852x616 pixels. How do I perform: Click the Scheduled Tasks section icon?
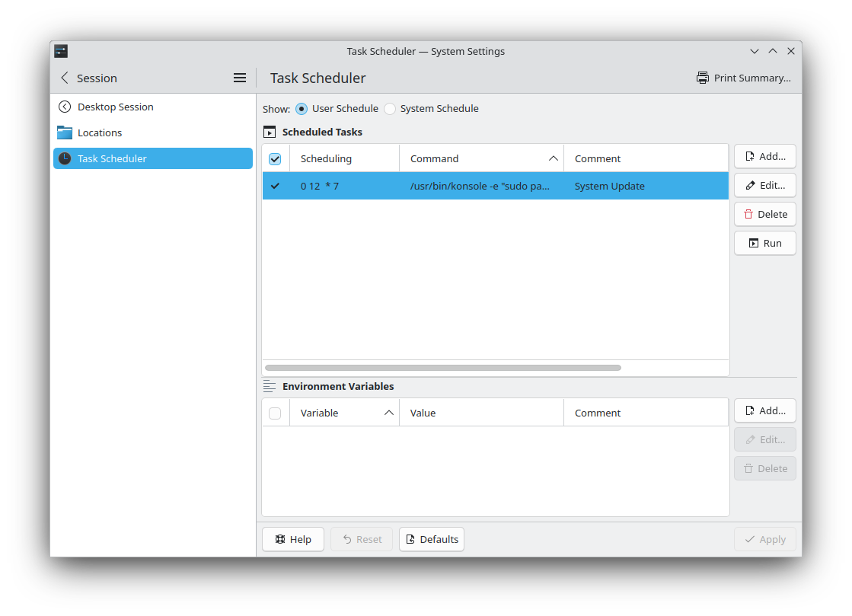pos(270,132)
